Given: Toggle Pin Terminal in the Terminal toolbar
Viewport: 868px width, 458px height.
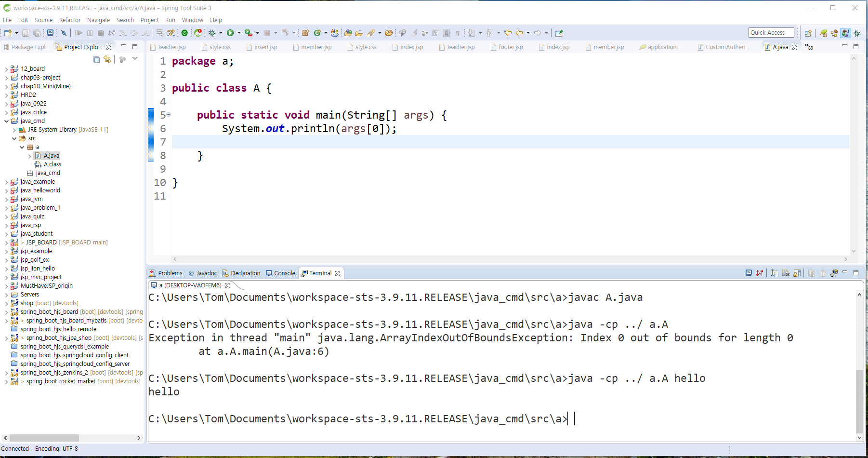Looking at the screenshot, I should click(x=797, y=273).
